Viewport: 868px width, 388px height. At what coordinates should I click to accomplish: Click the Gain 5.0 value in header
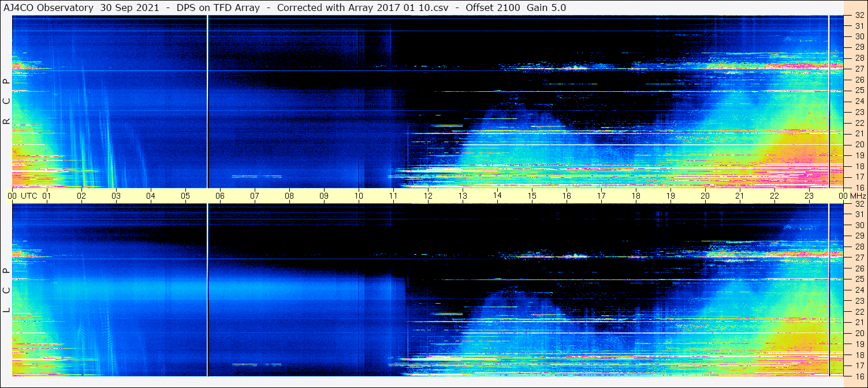click(546, 8)
